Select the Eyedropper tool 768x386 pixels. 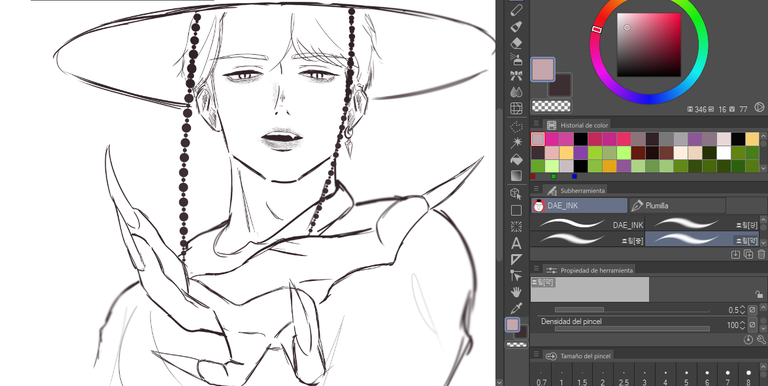(516, 308)
